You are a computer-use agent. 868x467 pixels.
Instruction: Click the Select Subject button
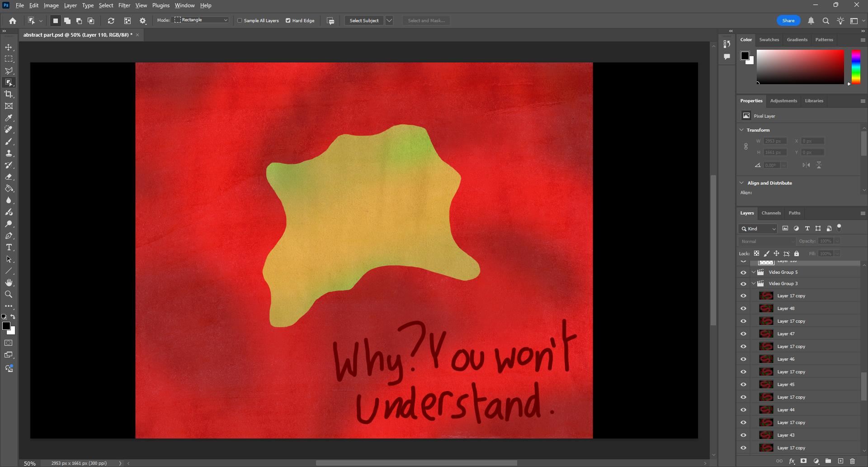[x=364, y=21]
